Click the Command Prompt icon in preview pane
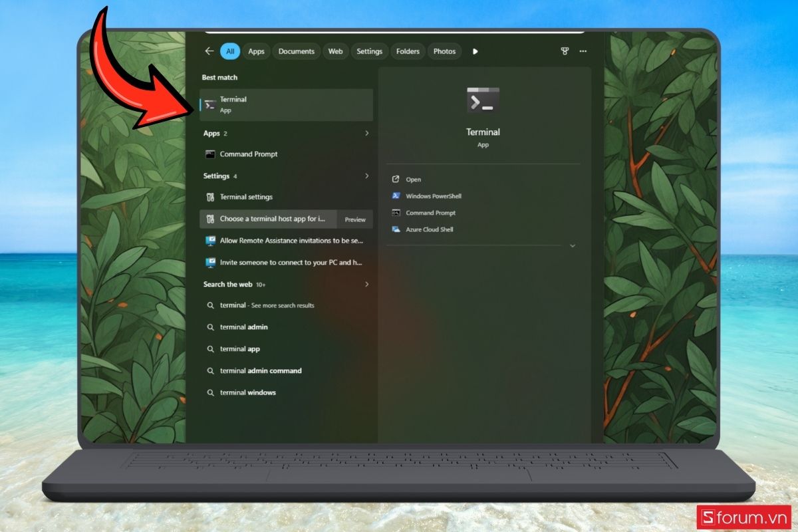This screenshot has width=798, height=532. pyautogui.click(x=396, y=213)
